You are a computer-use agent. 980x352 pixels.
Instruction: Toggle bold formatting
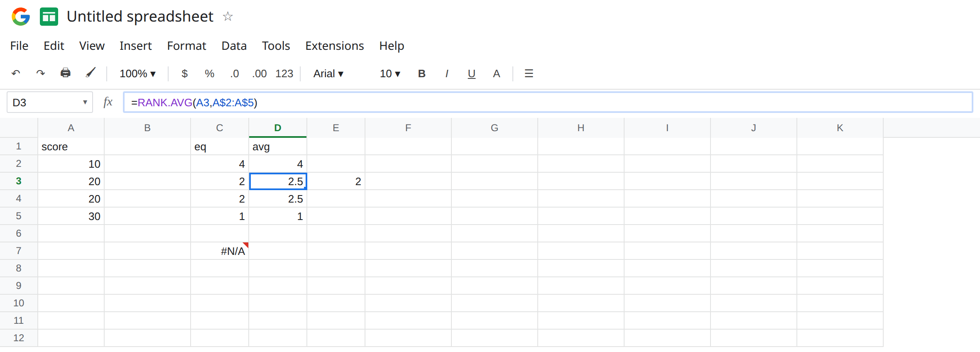click(421, 73)
